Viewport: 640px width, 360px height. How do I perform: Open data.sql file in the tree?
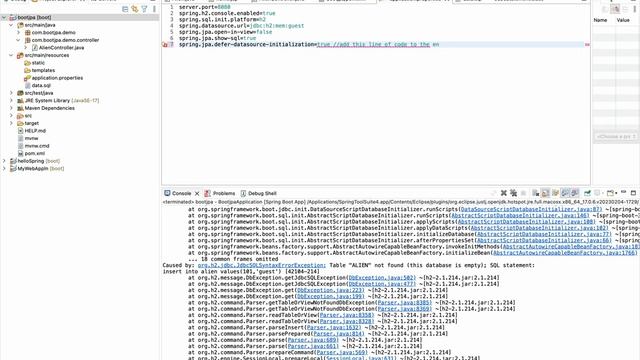(x=41, y=85)
